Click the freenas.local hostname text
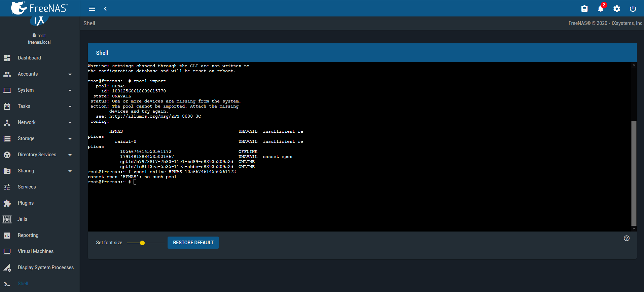The height and width of the screenshot is (292, 644). tap(39, 42)
